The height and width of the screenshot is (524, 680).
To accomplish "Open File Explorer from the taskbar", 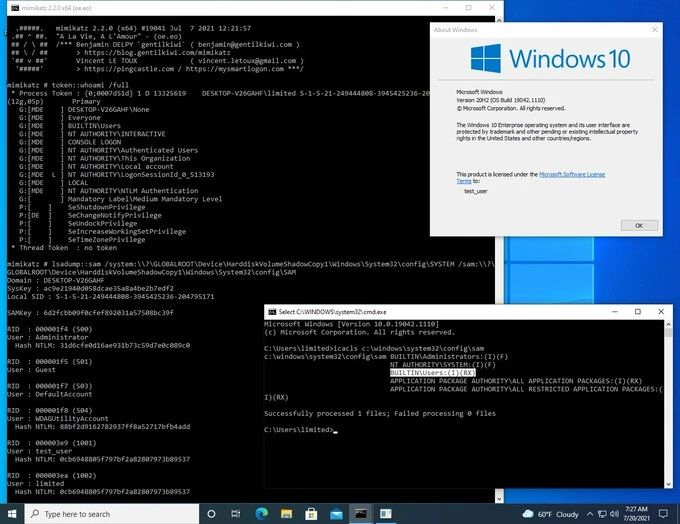I will (x=284, y=513).
